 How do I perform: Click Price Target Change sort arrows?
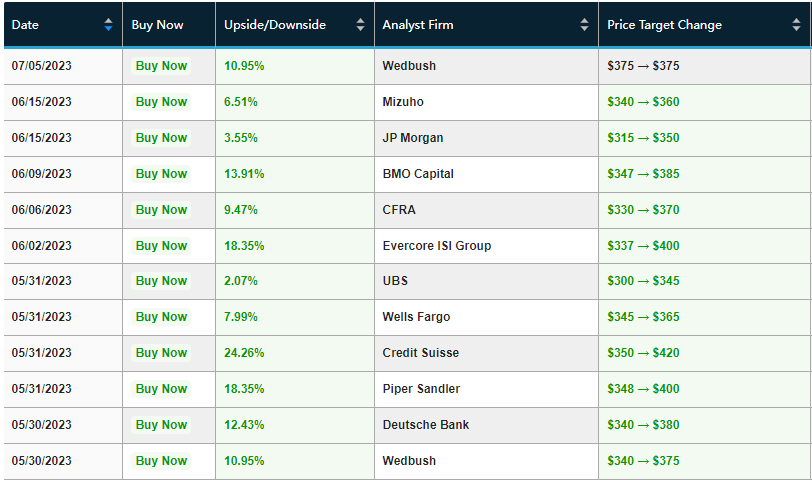pos(797,25)
